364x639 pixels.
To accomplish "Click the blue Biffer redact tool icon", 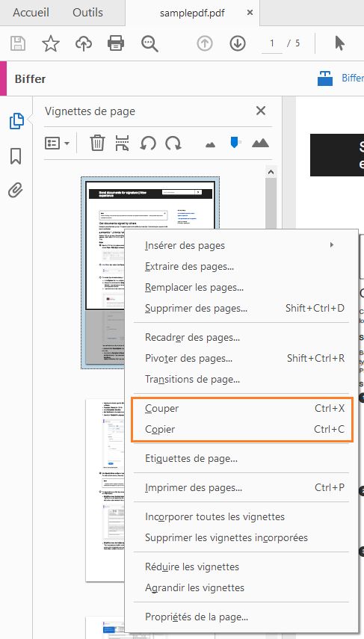I will (x=325, y=78).
